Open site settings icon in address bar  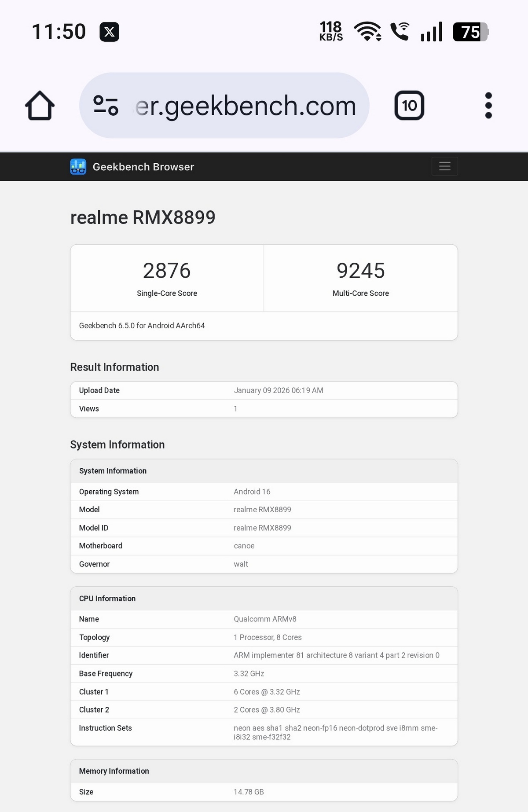point(106,106)
